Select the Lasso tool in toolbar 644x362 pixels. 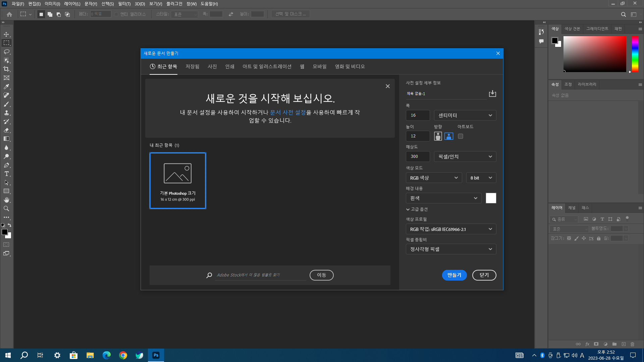[x=6, y=52]
